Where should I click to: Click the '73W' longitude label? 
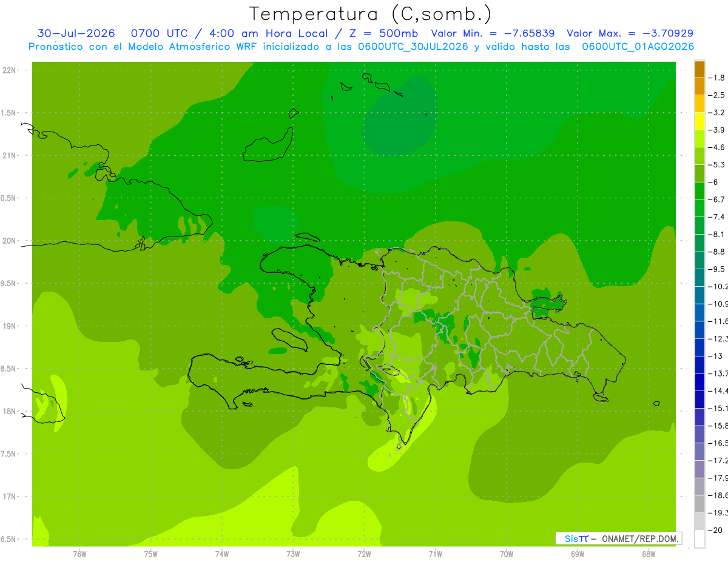pos(293,554)
